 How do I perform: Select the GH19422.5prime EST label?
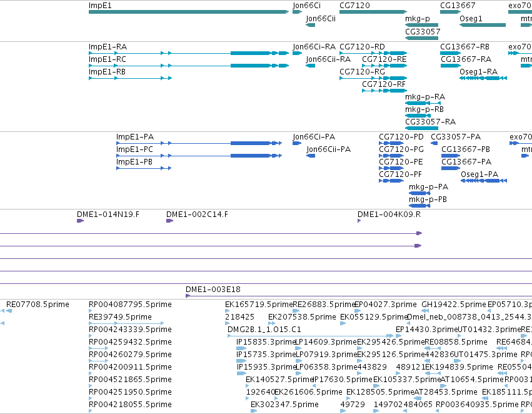click(454, 305)
